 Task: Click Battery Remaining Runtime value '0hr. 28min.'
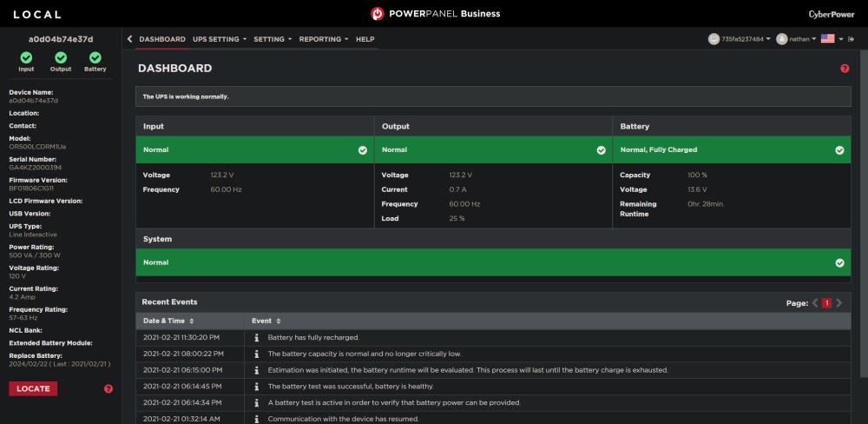pos(706,204)
